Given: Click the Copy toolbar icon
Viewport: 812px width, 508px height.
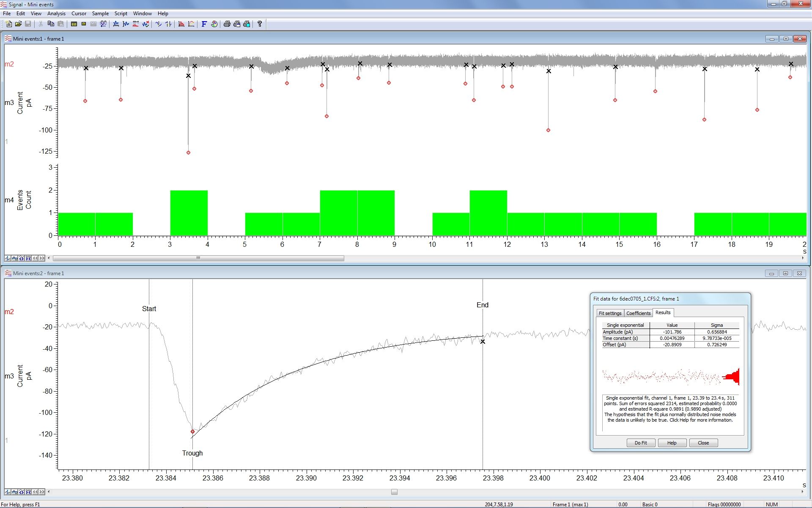Looking at the screenshot, I should tap(51, 24).
